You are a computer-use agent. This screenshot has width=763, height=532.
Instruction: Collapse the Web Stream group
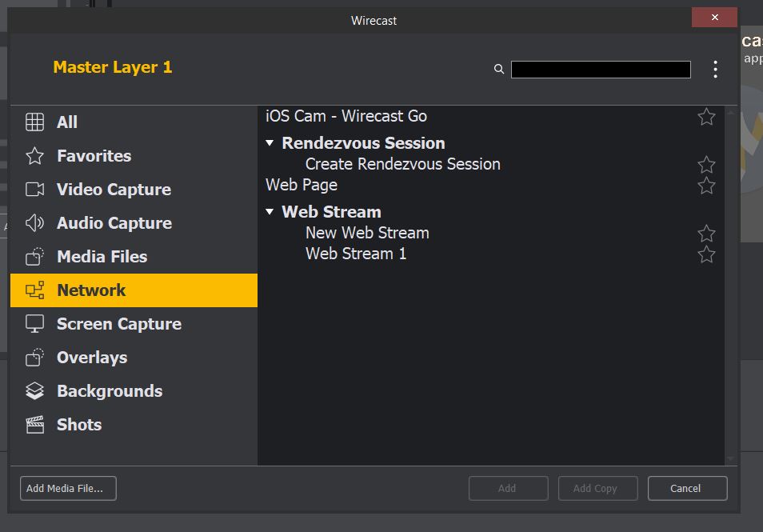coord(270,212)
